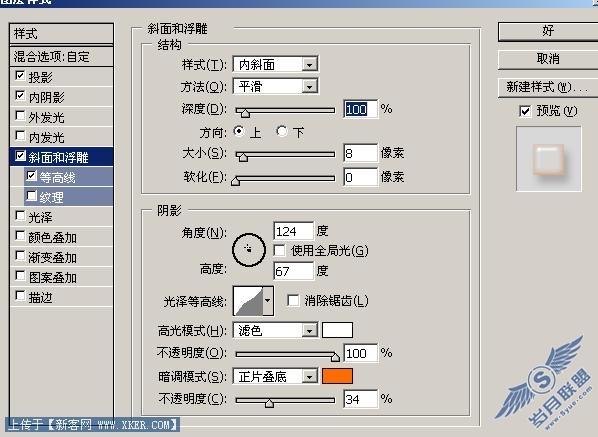This screenshot has height=437, width=598.
Task: Click the 深度 depth slider handle
Action: coord(245,112)
